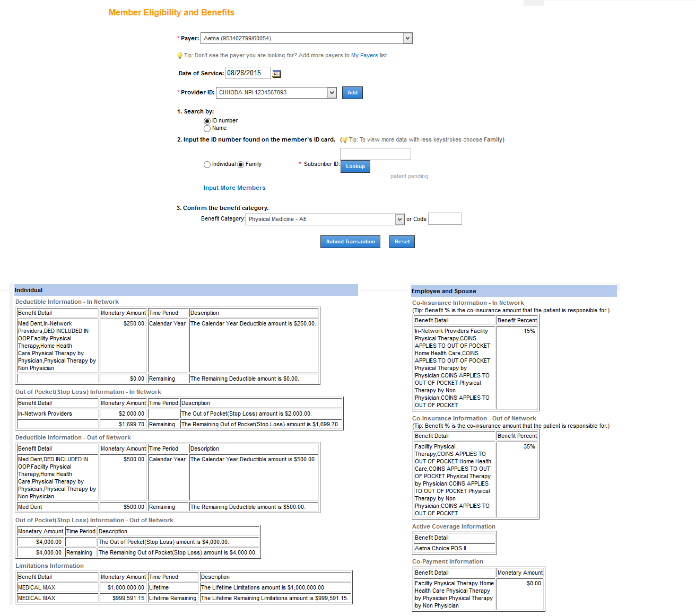Click 'The Remaining Deductible amount is $500.00.'
The image size is (696, 616).
[x=248, y=507]
